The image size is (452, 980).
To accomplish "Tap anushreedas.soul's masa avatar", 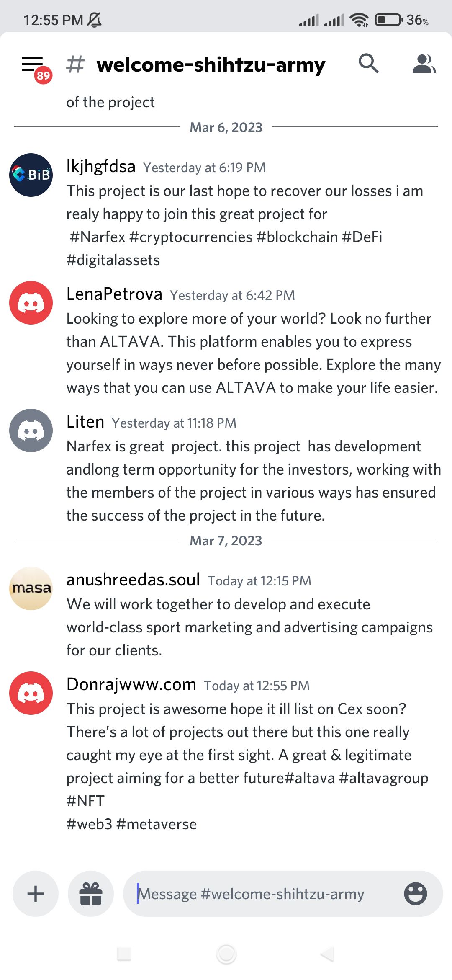I will 31,588.
